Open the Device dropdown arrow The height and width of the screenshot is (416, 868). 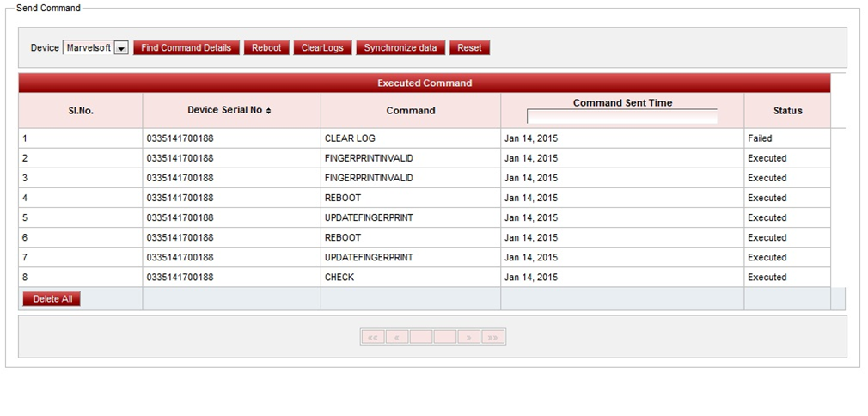(x=121, y=48)
